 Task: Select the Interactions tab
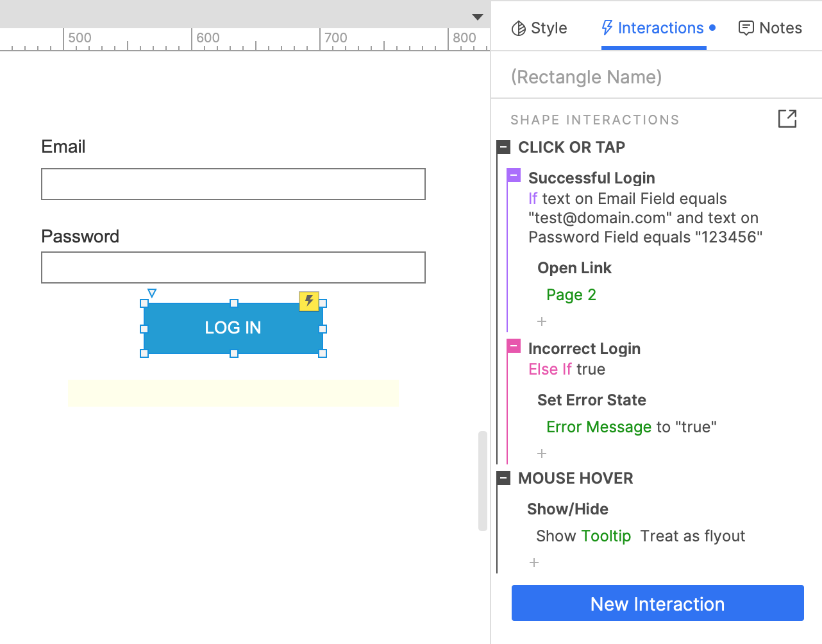[653, 28]
